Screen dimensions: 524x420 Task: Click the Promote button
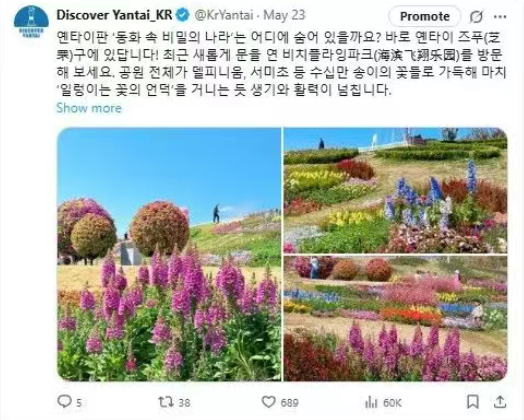tap(425, 16)
